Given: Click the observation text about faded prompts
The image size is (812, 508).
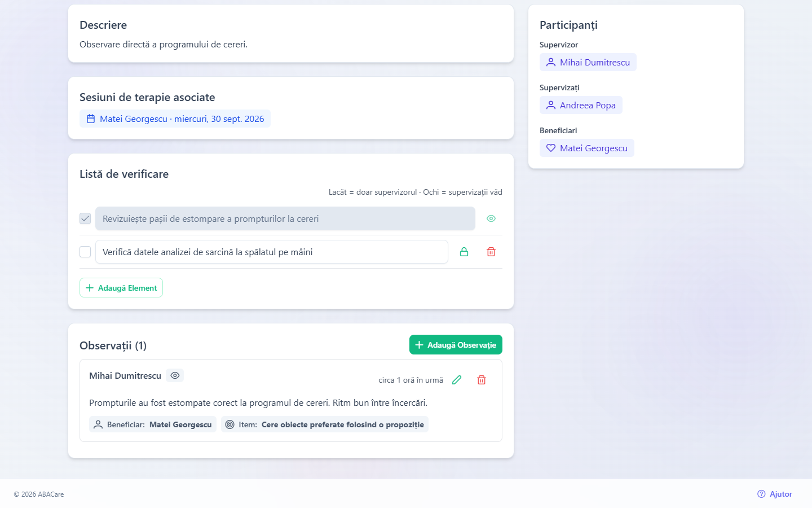Looking at the screenshot, I should 258,403.
